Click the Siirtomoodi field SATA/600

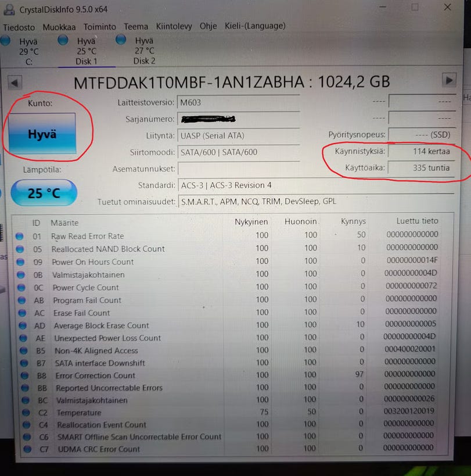238,152
